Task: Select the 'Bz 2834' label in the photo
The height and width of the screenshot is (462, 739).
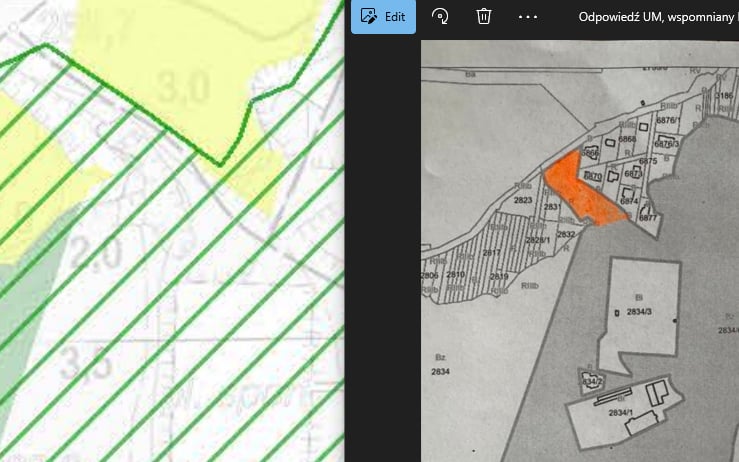Action: [x=440, y=364]
